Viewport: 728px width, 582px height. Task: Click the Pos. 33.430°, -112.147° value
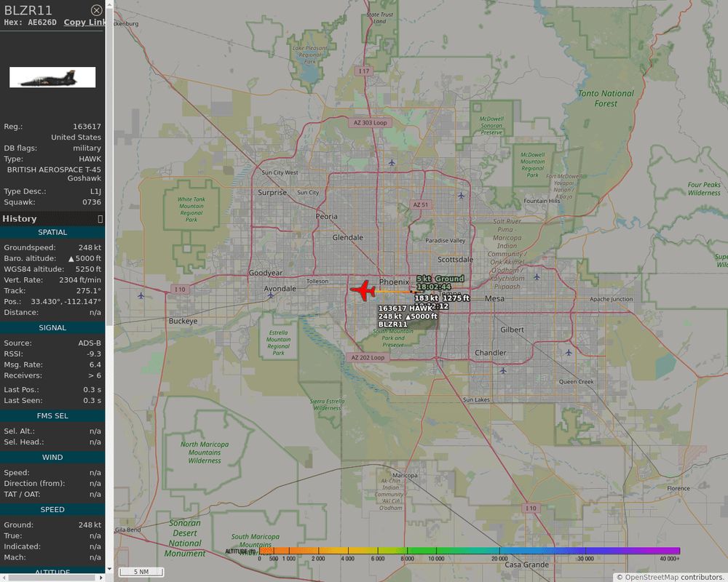tap(66, 302)
